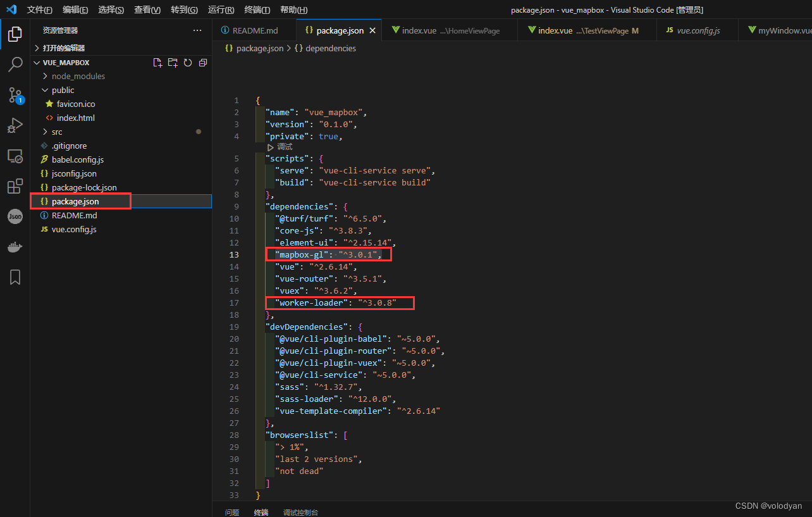Open the Search view
This screenshot has width=812, height=517.
[x=15, y=65]
